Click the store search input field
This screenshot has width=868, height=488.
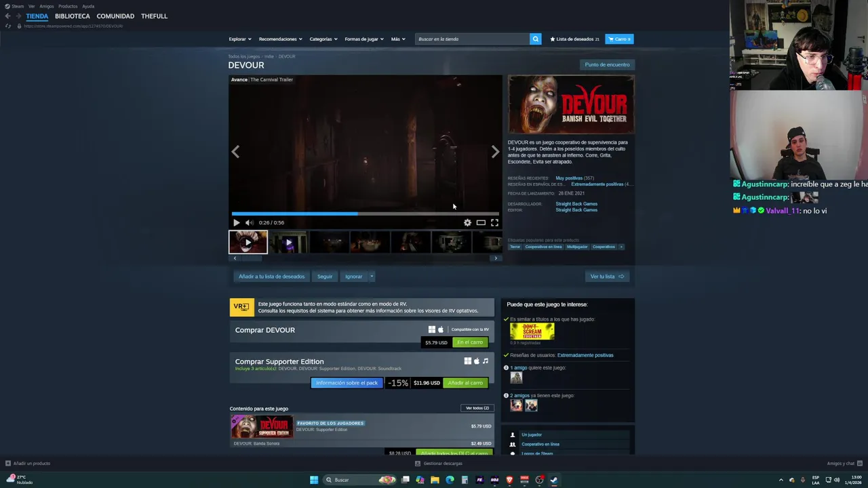[472, 39]
